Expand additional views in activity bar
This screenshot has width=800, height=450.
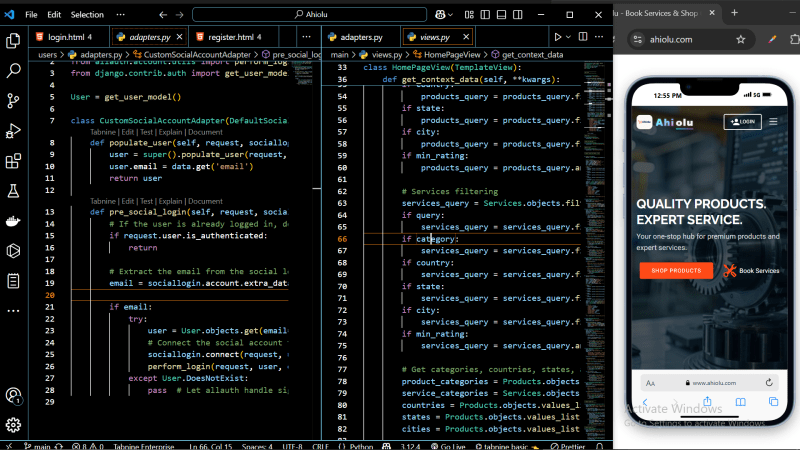(14, 310)
